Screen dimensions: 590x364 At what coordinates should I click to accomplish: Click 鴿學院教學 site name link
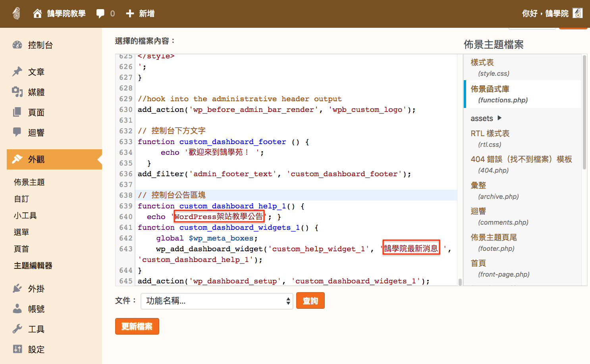[66, 13]
